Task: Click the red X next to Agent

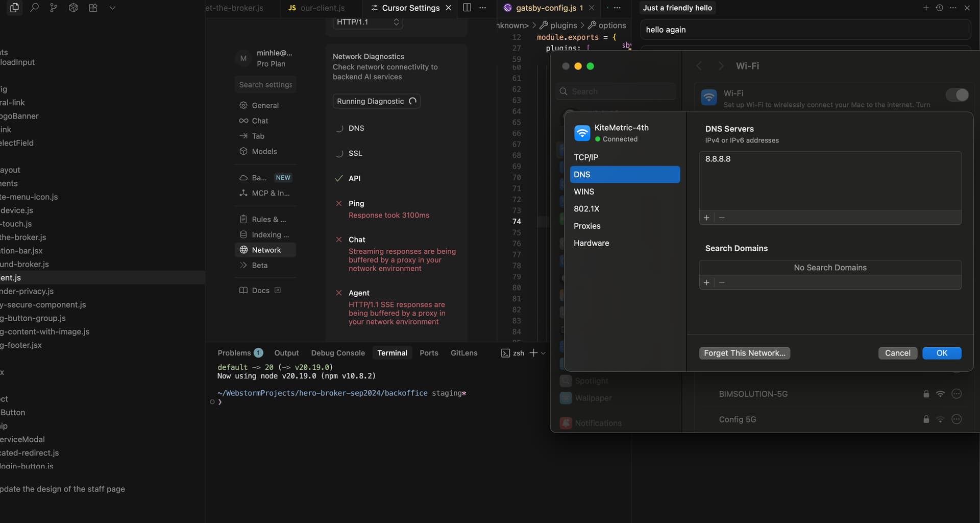Action: [x=338, y=293]
